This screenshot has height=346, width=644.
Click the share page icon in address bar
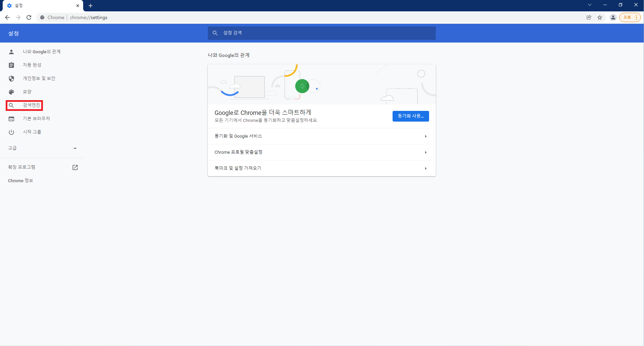click(x=589, y=17)
